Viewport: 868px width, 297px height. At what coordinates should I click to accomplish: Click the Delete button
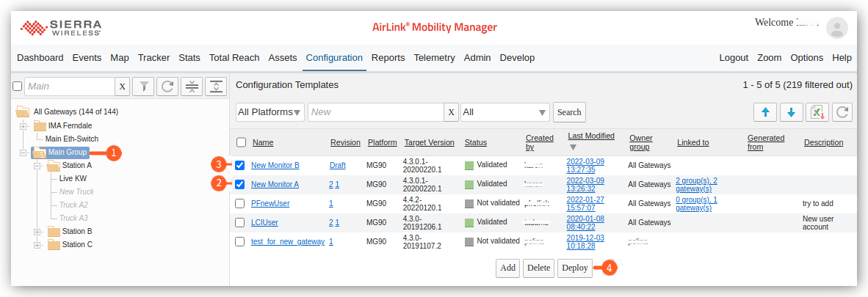[x=538, y=268]
